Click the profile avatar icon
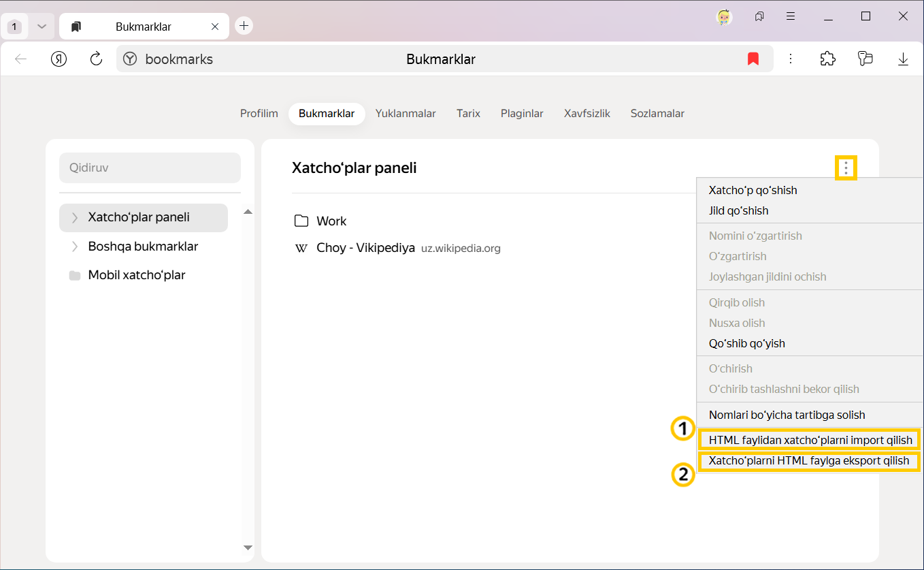 coord(724,17)
